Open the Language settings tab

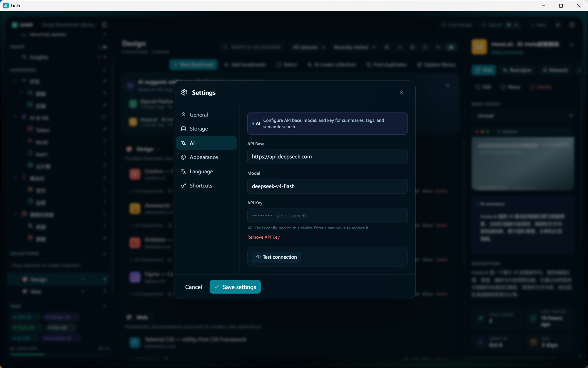[206, 171]
